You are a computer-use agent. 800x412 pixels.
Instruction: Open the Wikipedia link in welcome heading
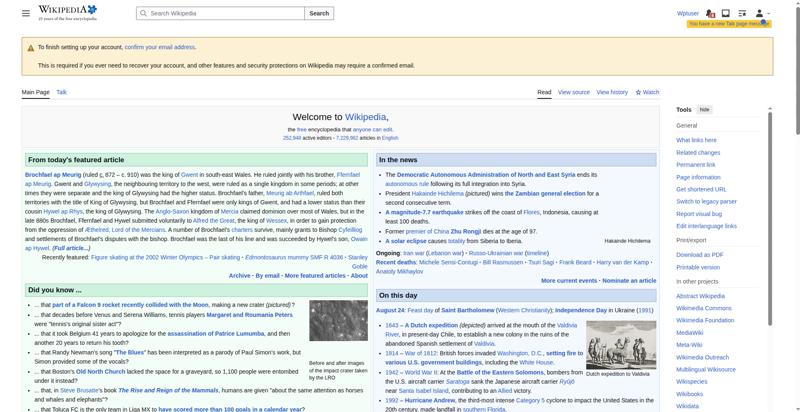tap(365, 117)
